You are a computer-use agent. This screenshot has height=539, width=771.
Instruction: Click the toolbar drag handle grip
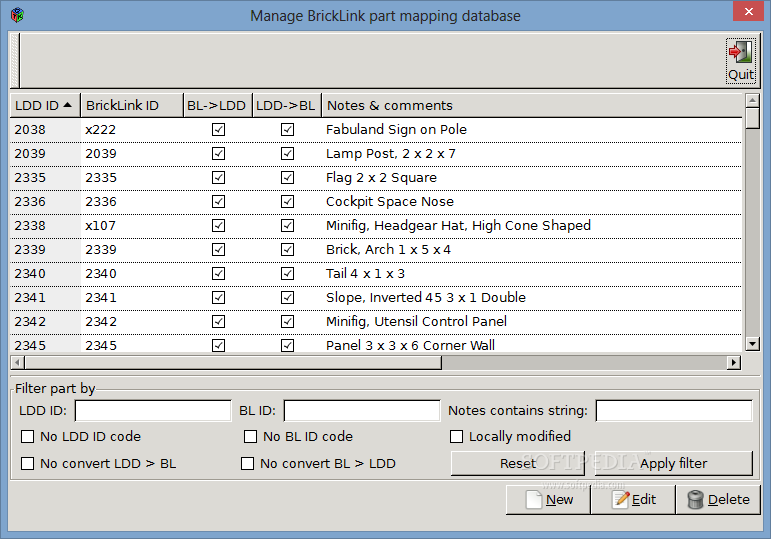pos(15,61)
